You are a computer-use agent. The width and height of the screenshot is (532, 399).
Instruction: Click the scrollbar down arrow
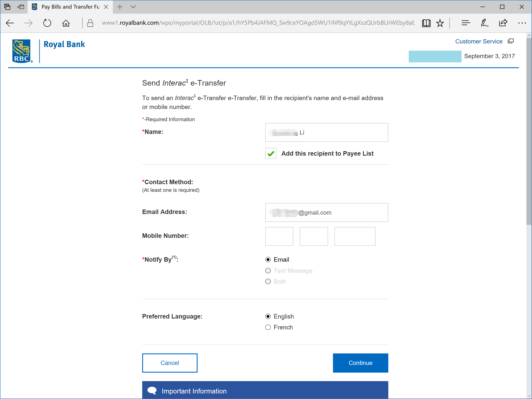click(529, 396)
